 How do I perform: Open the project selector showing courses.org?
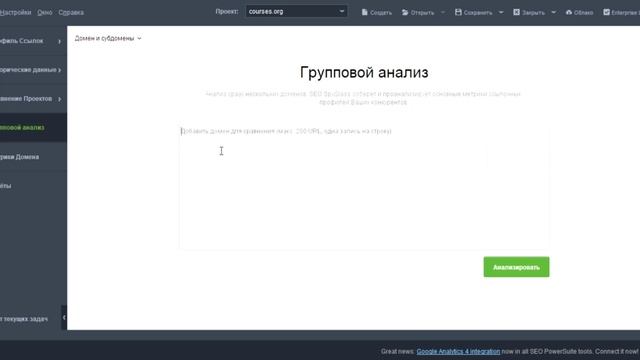[x=296, y=11]
